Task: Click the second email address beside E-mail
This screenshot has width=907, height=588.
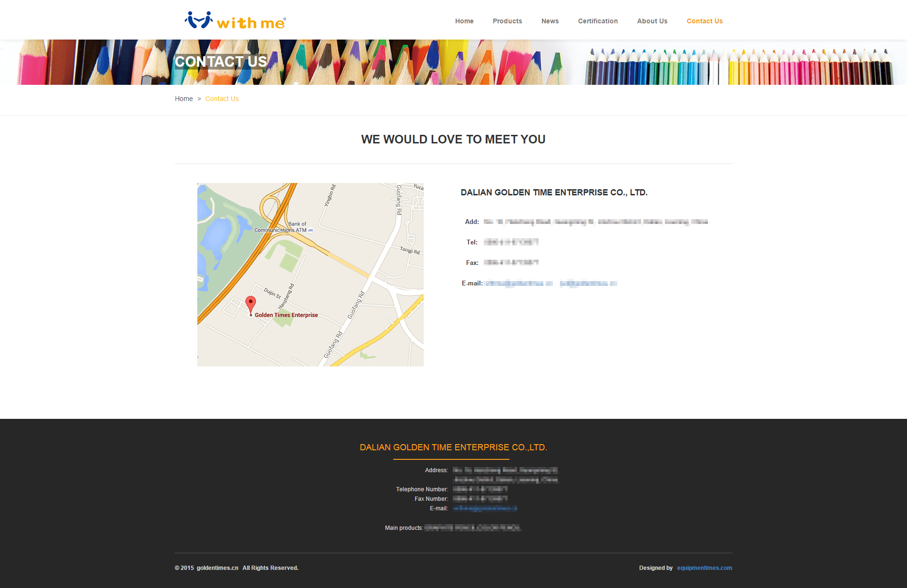Action: [x=588, y=284]
